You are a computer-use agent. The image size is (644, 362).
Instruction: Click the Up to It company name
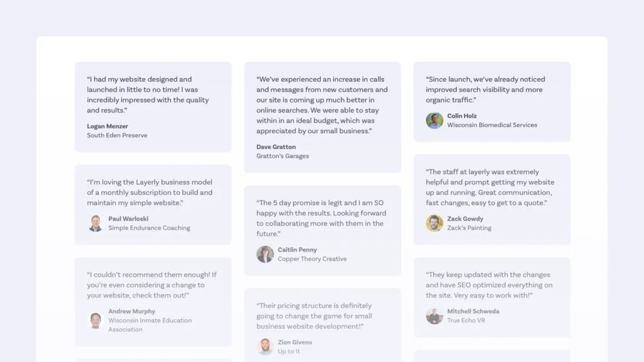[289, 351]
